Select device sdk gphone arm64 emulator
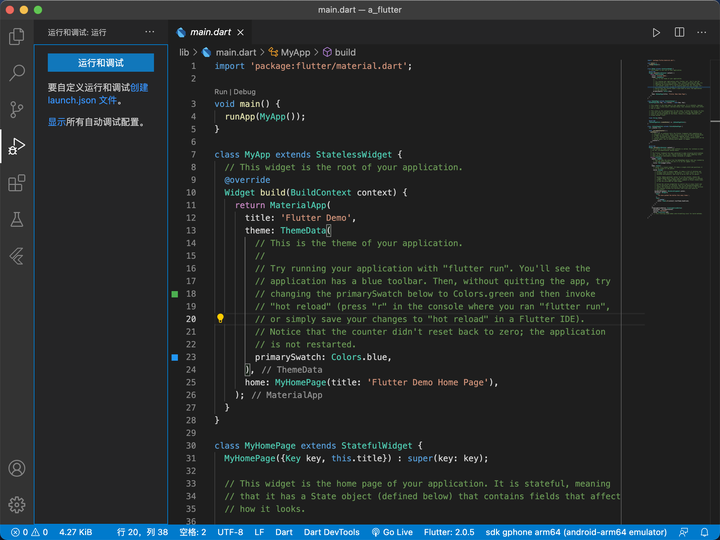Image resolution: width=720 pixels, height=540 pixels. (x=576, y=532)
